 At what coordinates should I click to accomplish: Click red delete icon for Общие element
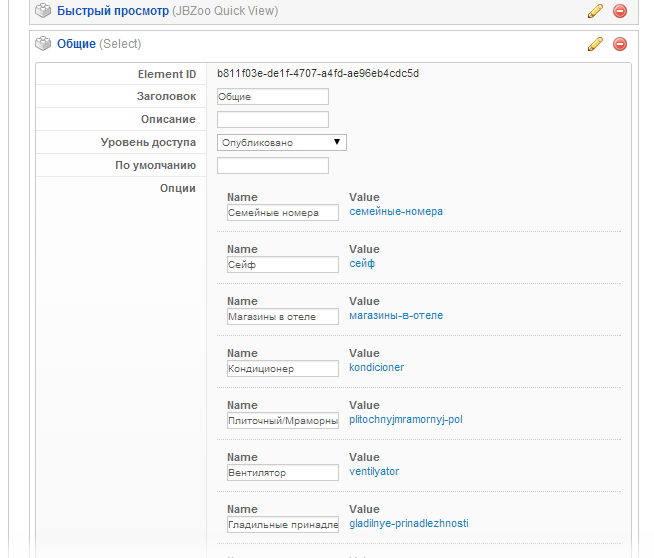tap(619, 44)
